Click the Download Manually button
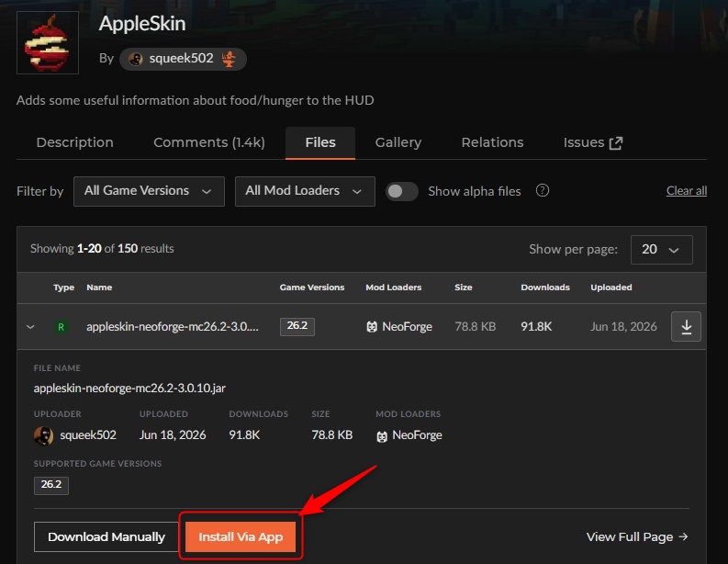728x564 pixels. (106, 537)
